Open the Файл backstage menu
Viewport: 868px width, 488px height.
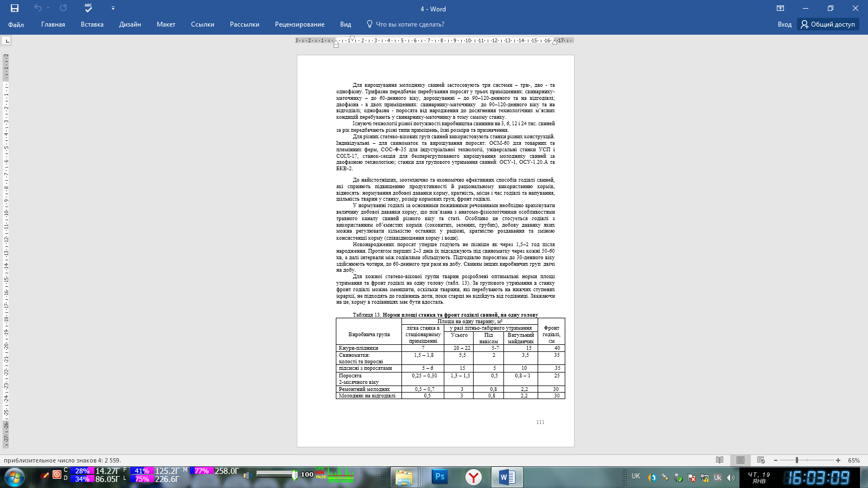point(16,24)
